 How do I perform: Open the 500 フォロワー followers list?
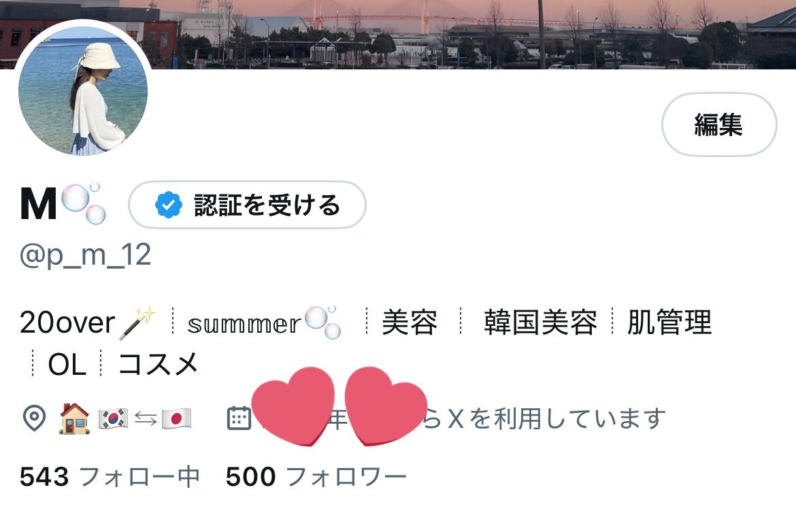(x=316, y=477)
